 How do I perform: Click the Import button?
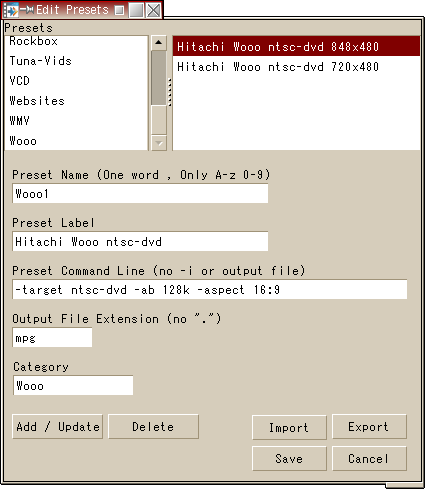tap(289, 427)
